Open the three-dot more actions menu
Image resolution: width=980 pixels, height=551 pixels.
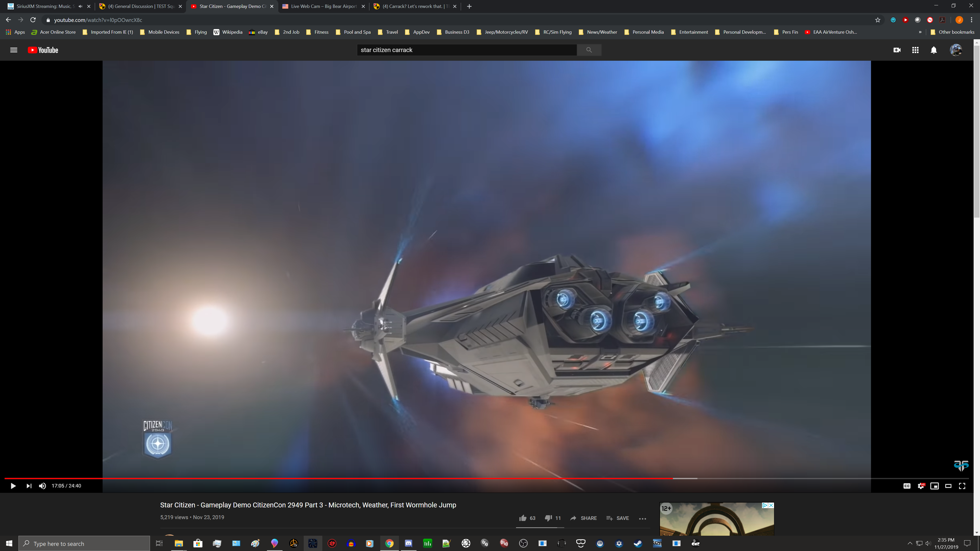pyautogui.click(x=643, y=518)
